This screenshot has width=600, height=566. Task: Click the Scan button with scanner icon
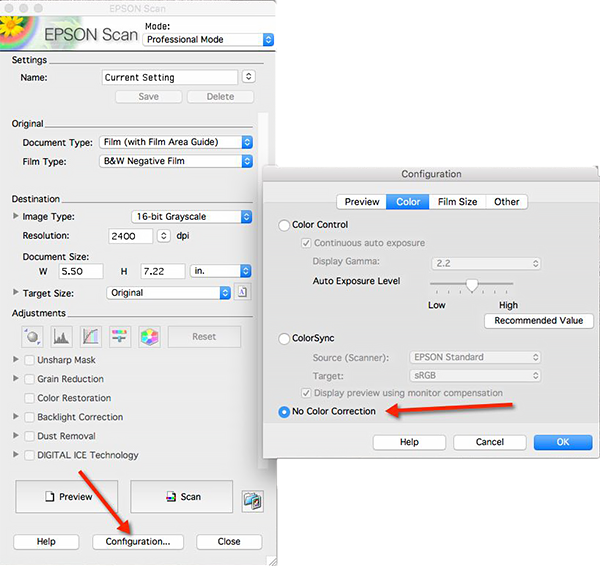181,497
